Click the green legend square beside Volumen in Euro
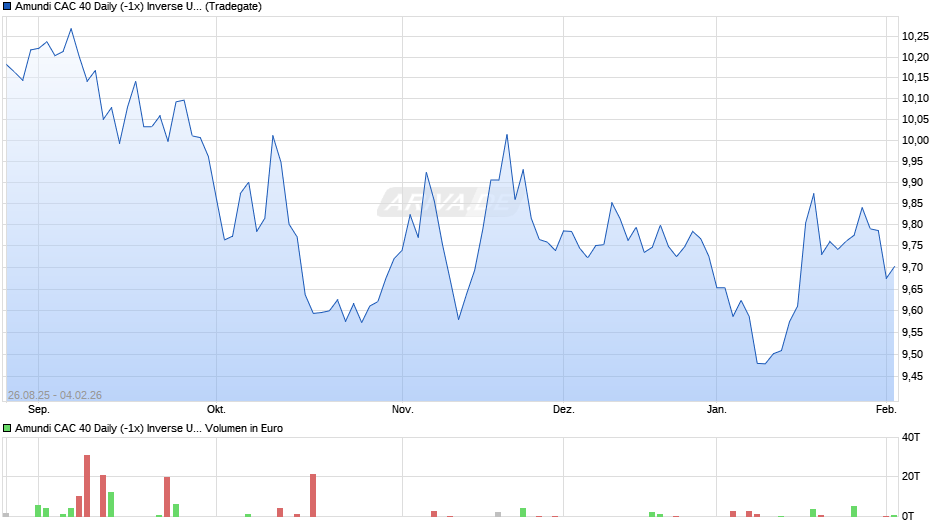The height and width of the screenshot is (526, 940). coord(7,428)
